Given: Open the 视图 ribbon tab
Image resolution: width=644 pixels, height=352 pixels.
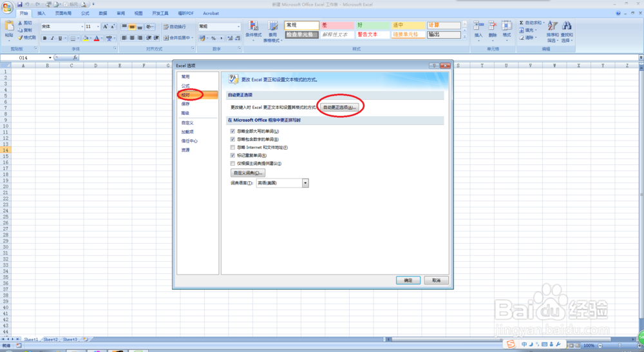Looking at the screenshot, I should pyautogui.click(x=138, y=13).
